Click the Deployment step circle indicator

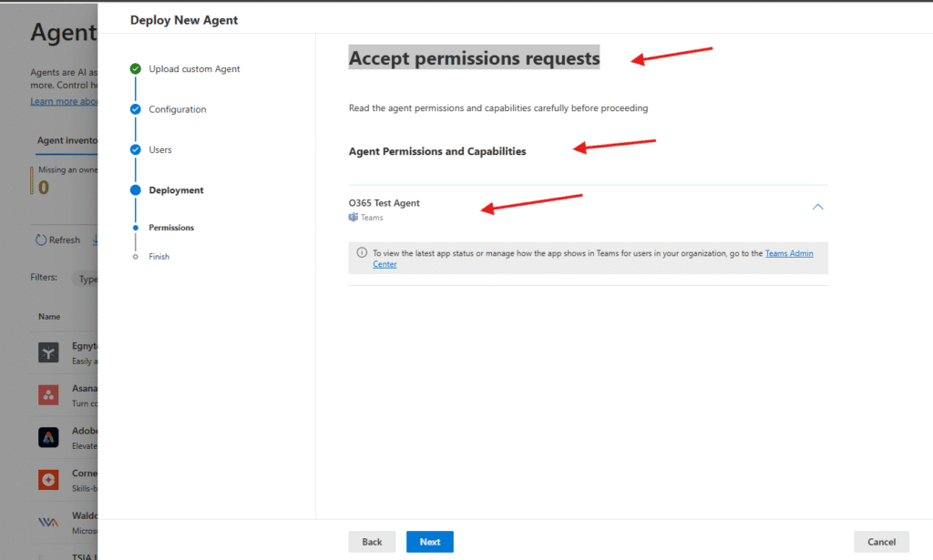tap(136, 190)
